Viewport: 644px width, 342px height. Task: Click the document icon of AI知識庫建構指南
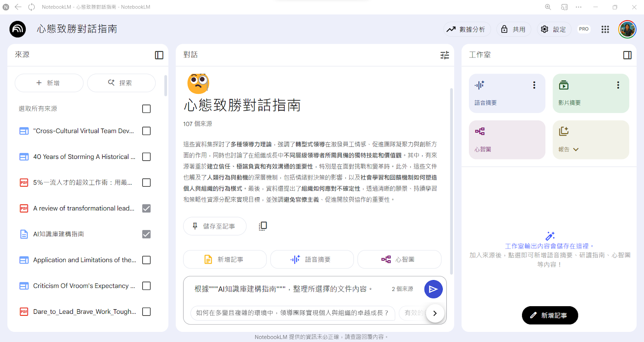pyautogui.click(x=24, y=234)
